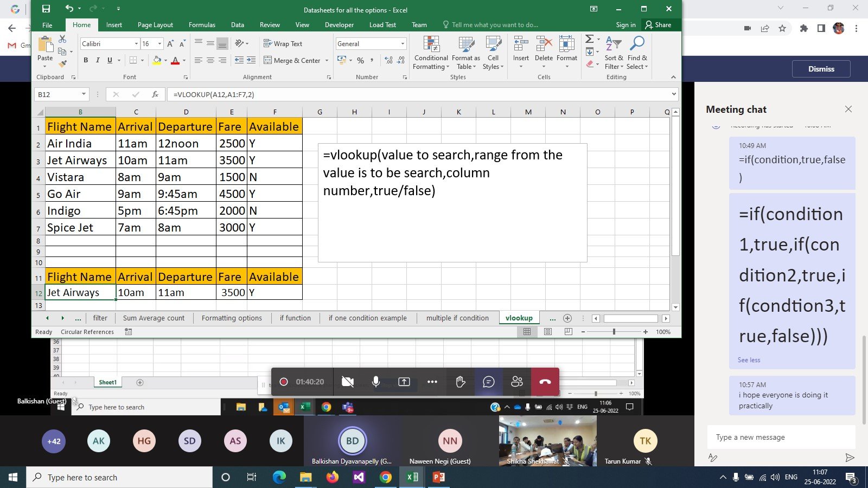This screenshot has height=488, width=868.
Task: Open the Name Box B12 dropdown
Action: tap(84, 94)
